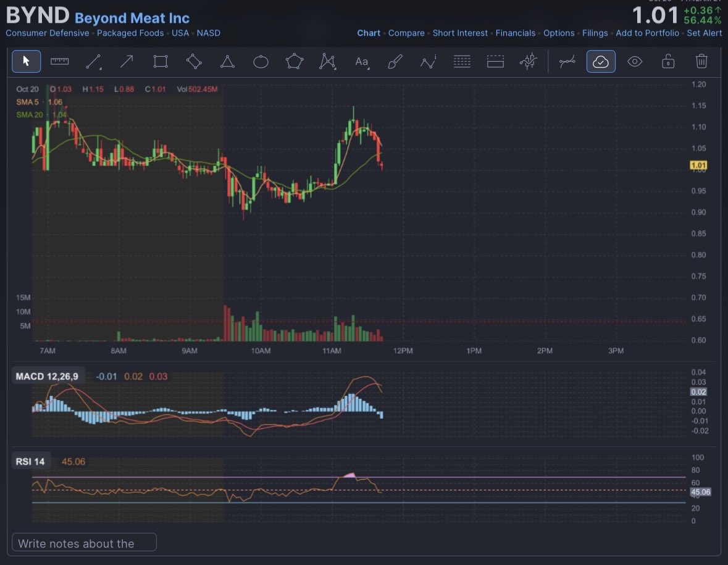Open the Chart tab
The width and height of the screenshot is (728, 565).
[369, 33]
